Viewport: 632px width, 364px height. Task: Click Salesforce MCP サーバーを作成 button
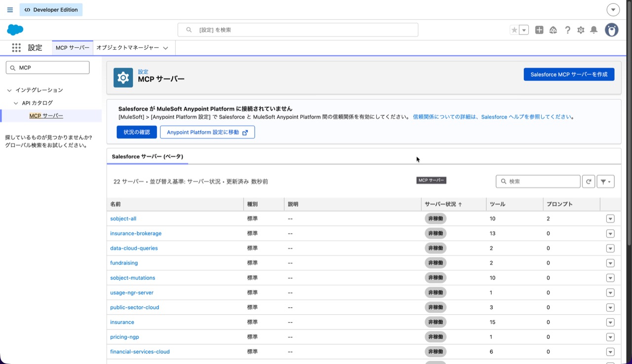click(569, 74)
